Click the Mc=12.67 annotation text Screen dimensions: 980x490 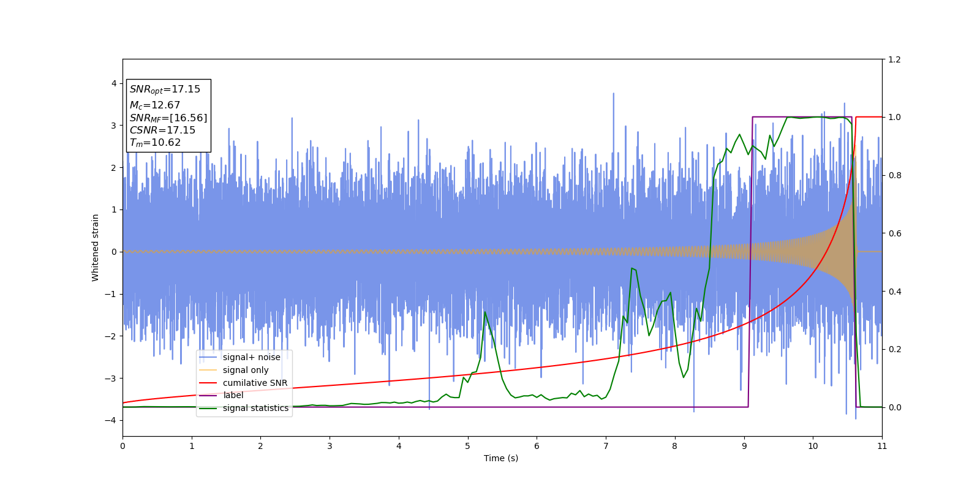pyautogui.click(x=155, y=105)
